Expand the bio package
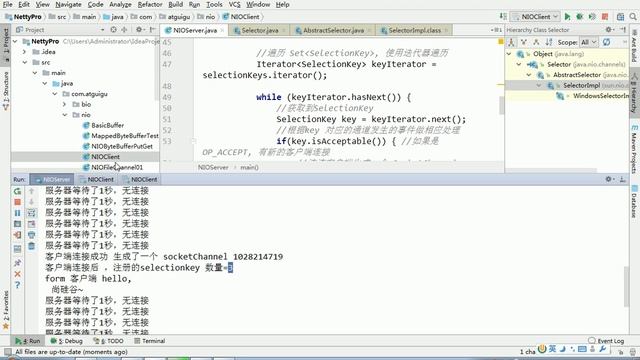Image resolution: width=640 pixels, height=360 pixels. [x=64, y=104]
